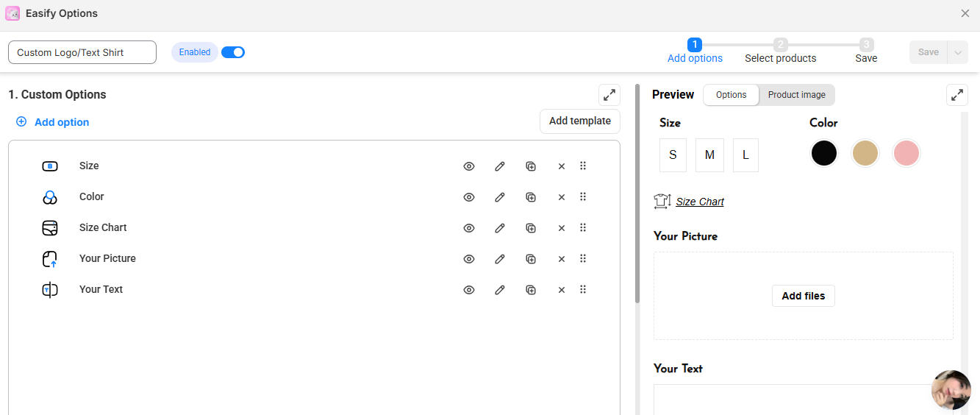Click the Add template button
This screenshot has height=415, width=980.
[x=580, y=121]
